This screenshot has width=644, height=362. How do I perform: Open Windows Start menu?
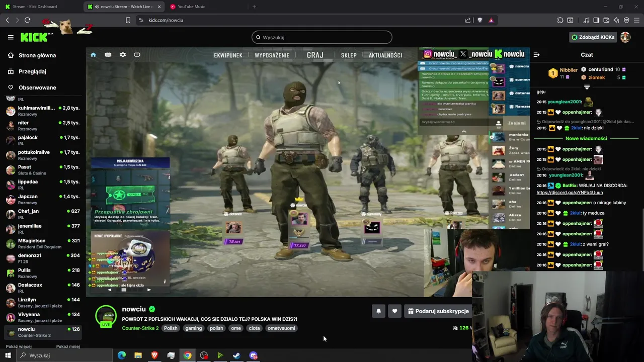click(x=8, y=355)
